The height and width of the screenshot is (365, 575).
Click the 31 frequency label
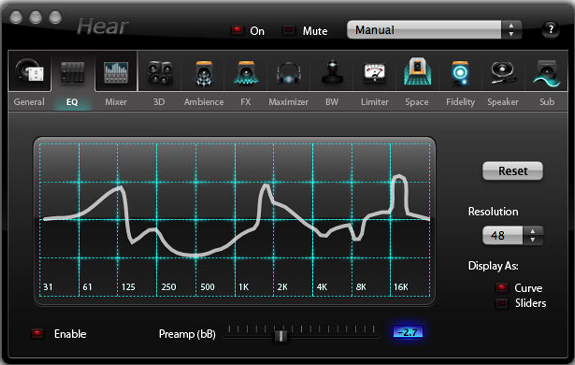click(x=48, y=286)
